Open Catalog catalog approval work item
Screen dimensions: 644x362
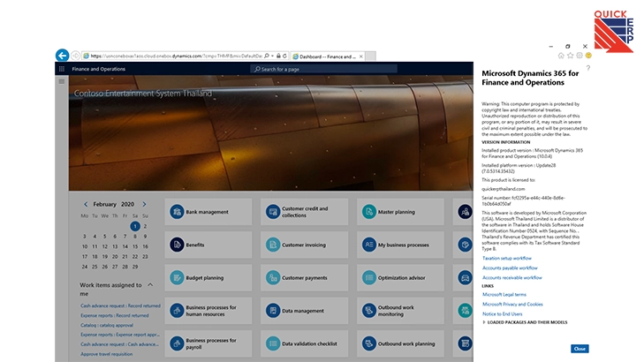click(107, 325)
